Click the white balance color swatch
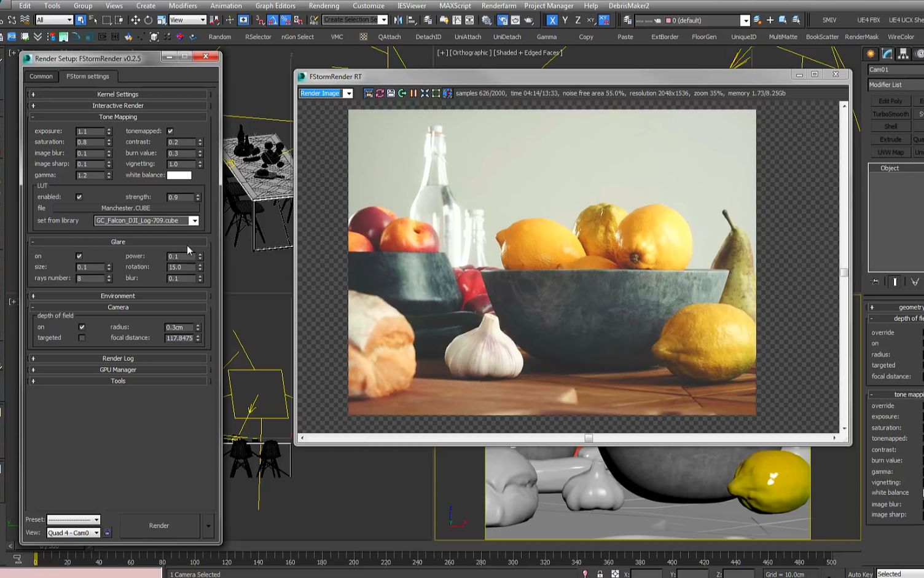Viewport: 924px width, 578px height. (x=179, y=175)
